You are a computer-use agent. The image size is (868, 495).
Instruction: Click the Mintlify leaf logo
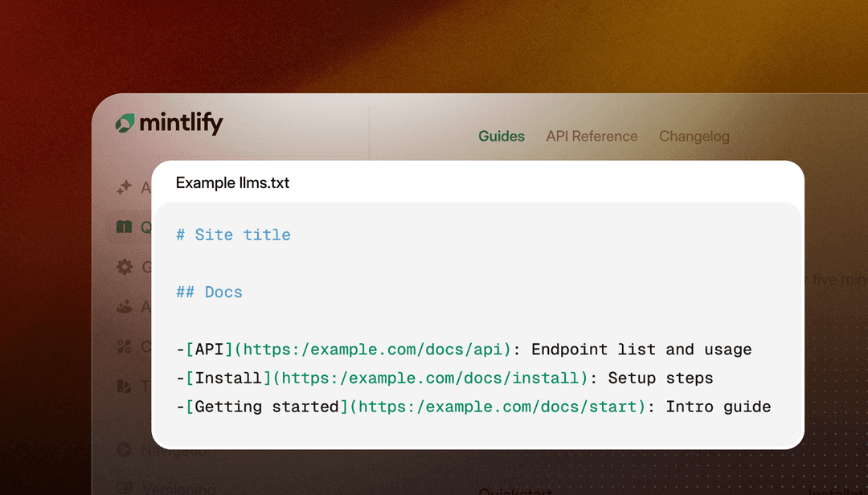[x=126, y=123]
